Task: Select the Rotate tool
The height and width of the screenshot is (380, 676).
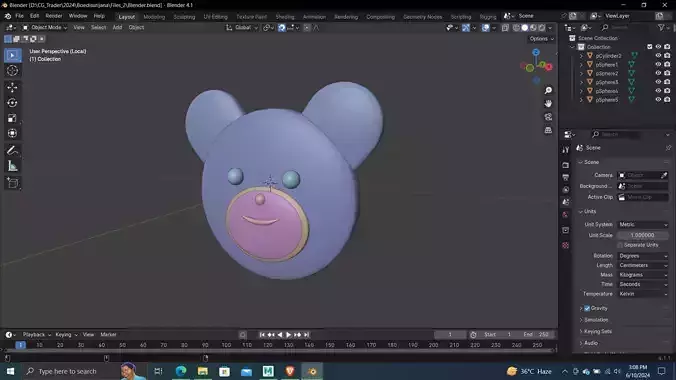Action: 12,103
